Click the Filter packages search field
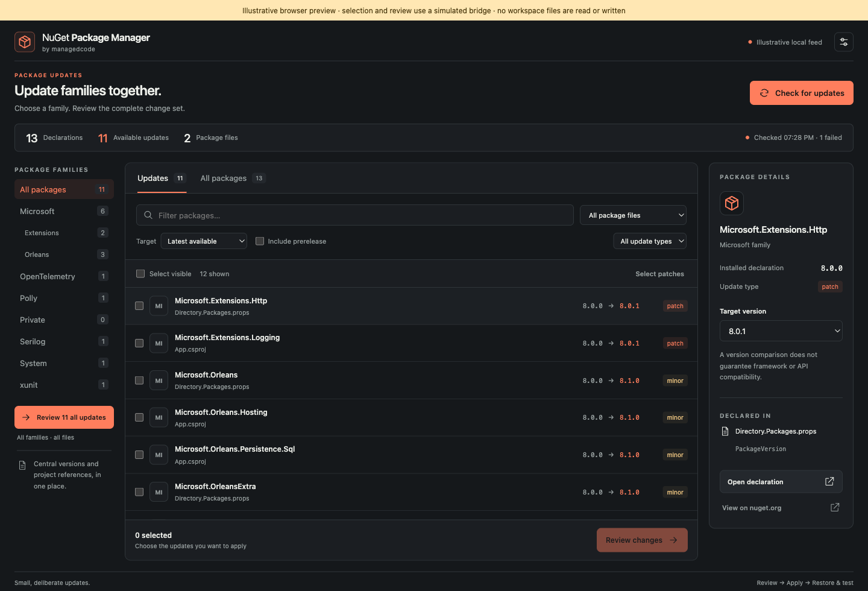The height and width of the screenshot is (591, 868). (355, 215)
